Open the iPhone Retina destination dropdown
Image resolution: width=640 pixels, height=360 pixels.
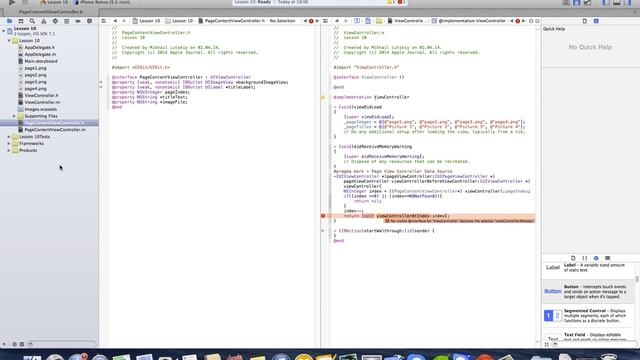click(x=103, y=2)
